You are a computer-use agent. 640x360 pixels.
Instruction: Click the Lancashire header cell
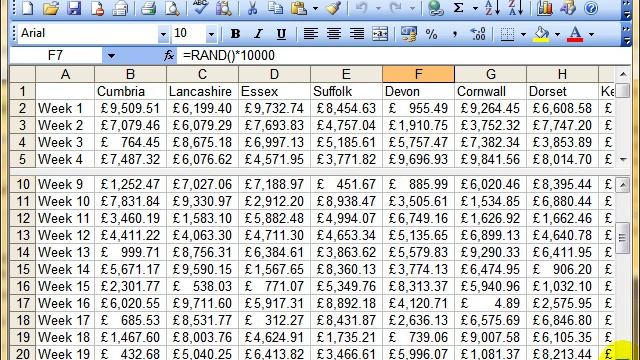202,91
